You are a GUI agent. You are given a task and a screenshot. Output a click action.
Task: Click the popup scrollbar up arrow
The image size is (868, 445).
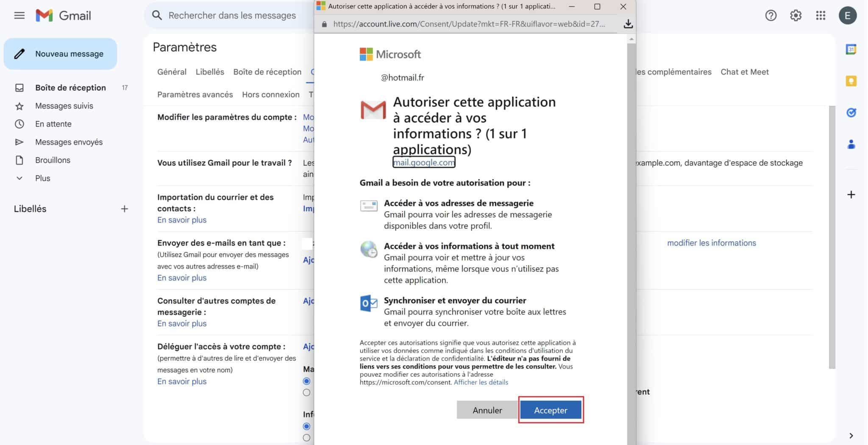[631, 39]
